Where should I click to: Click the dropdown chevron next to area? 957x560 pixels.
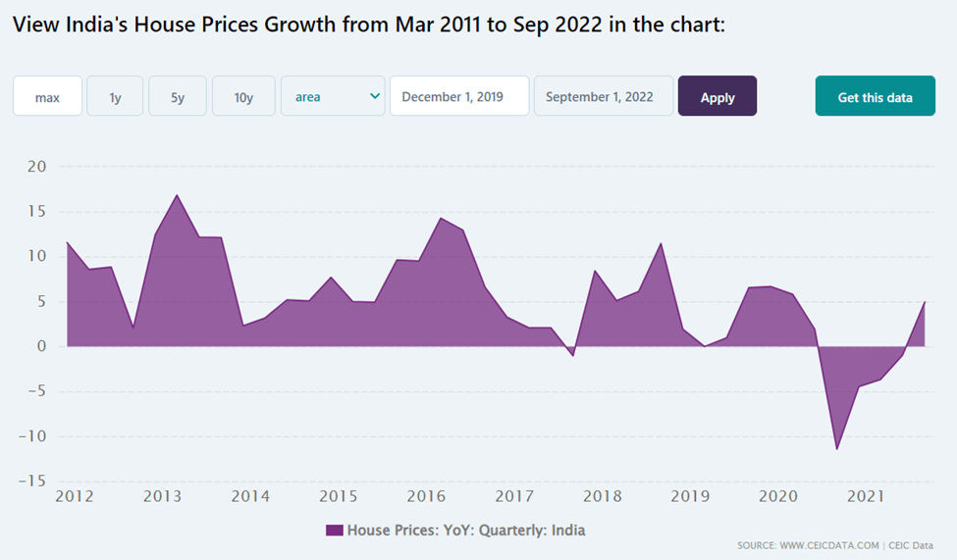coord(374,96)
